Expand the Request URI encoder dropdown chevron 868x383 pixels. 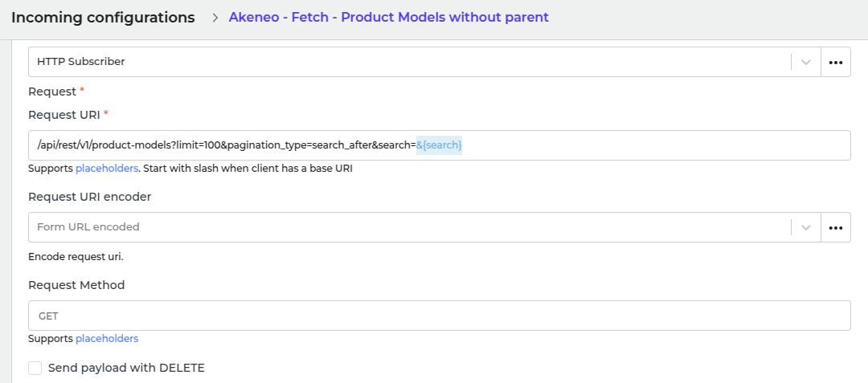coord(805,227)
